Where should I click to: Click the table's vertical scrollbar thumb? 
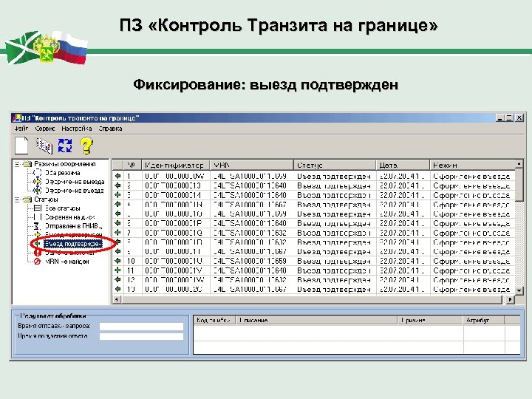coord(519,185)
